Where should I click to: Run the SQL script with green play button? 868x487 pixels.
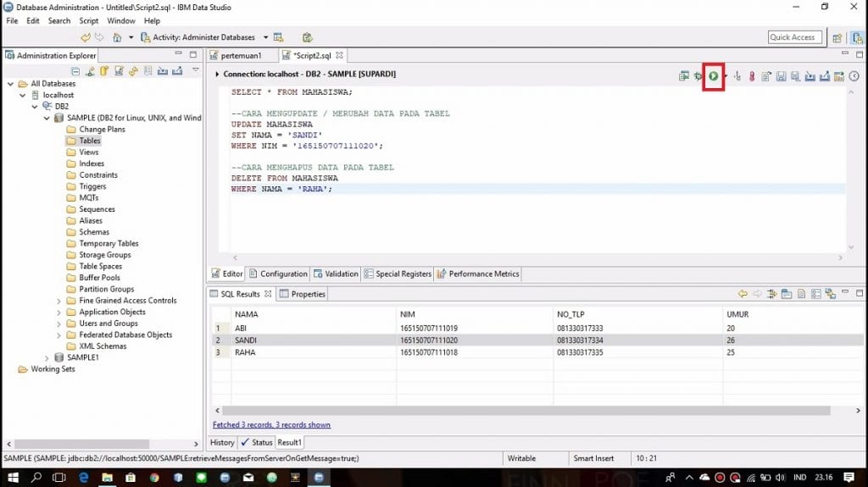click(x=714, y=76)
